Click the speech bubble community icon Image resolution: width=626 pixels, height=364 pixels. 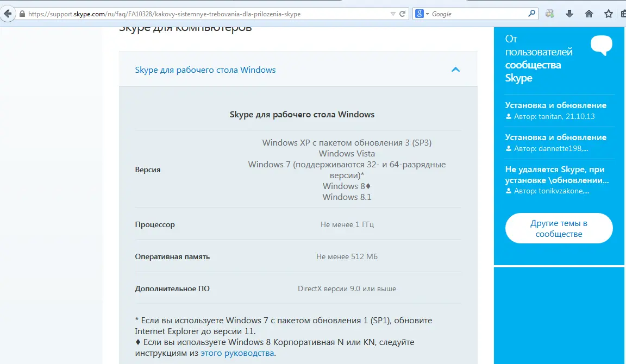[x=601, y=45]
